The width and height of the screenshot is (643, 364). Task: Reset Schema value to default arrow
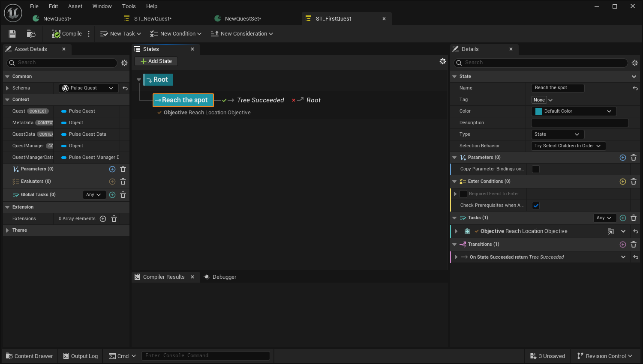[125, 88]
